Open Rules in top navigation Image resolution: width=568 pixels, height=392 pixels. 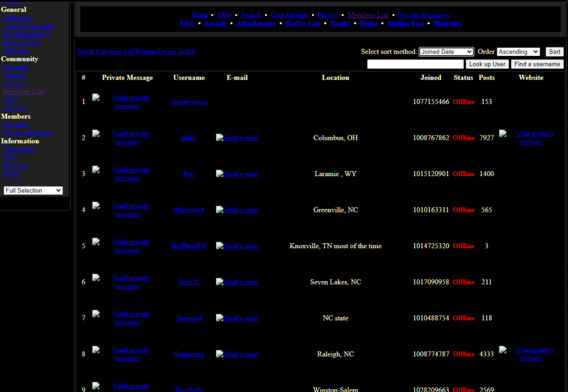point(369,23)
